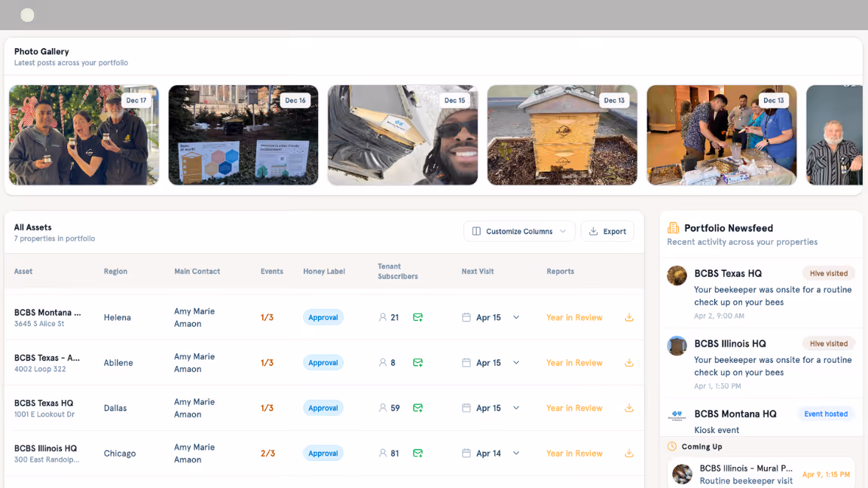This screenshot has height=488, width=868.
Task: Click the Abilene region cell
Action: 118,363
